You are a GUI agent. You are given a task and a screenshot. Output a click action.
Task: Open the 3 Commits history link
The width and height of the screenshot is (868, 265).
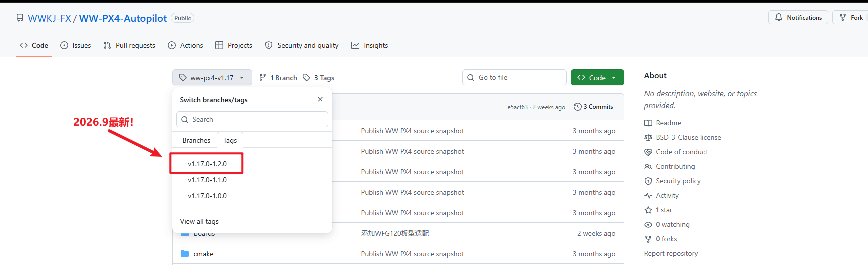tap(593, 107)
